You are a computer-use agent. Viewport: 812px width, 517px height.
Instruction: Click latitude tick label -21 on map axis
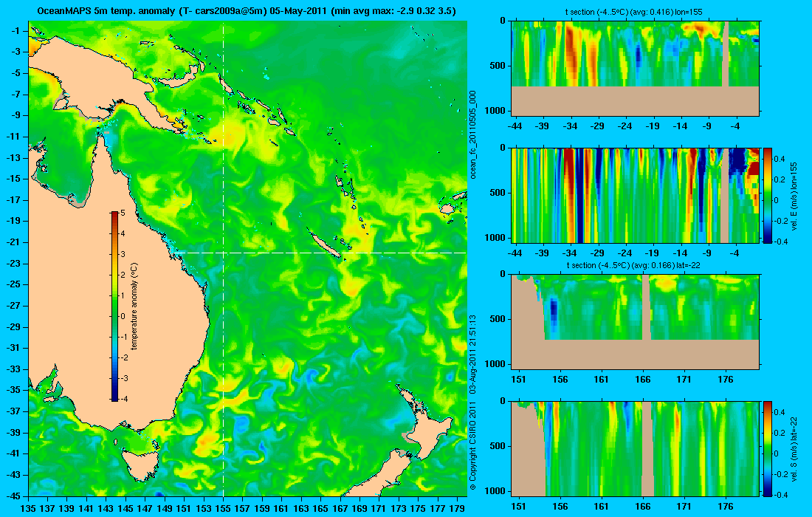pos(14,242)
